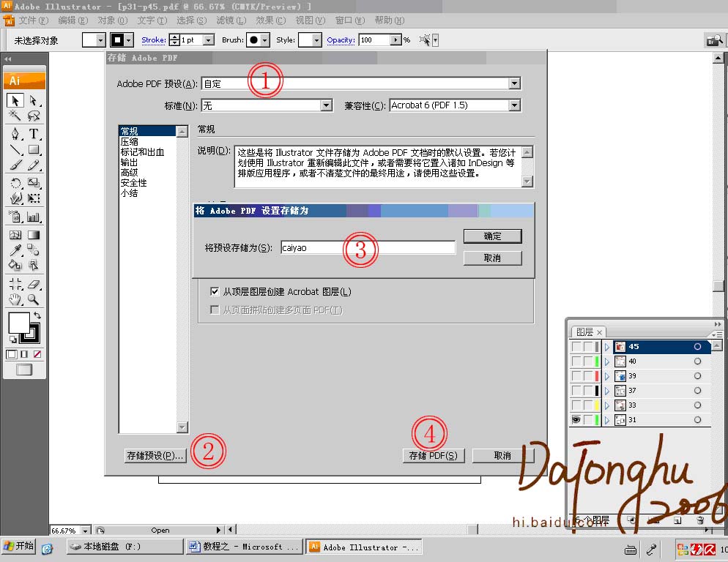Swap fill and stroke colors arrow
This screenshot has width=728, height=562.
point(37,315)
